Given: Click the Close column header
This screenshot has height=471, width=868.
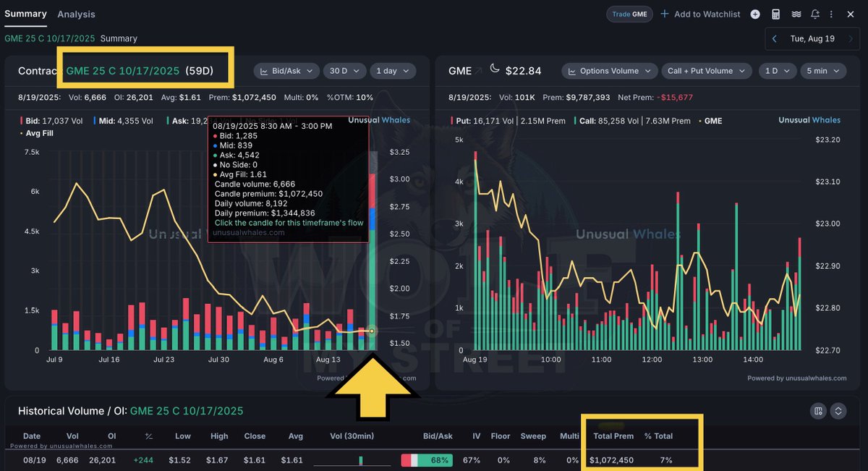Looking at the screenshot, I should [254, 436].
